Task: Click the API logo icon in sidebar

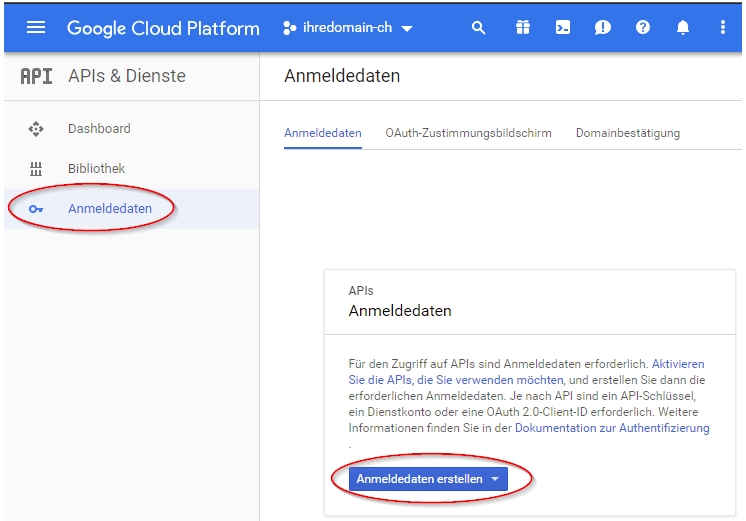Action: coord(36,76)
